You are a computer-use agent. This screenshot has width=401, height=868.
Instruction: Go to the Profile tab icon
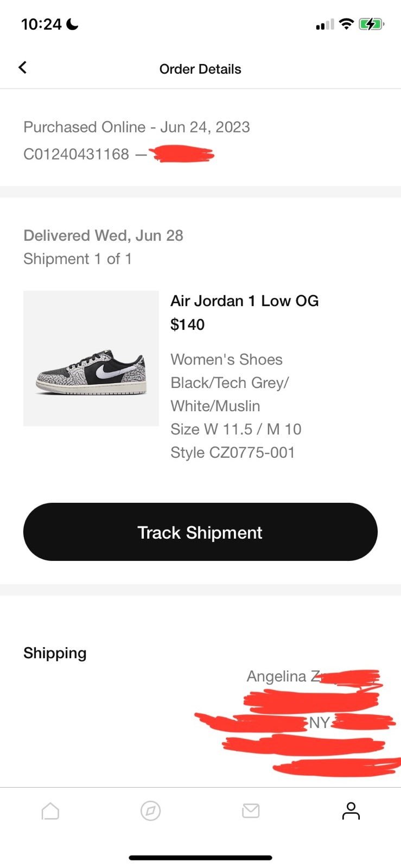(351, 811)
